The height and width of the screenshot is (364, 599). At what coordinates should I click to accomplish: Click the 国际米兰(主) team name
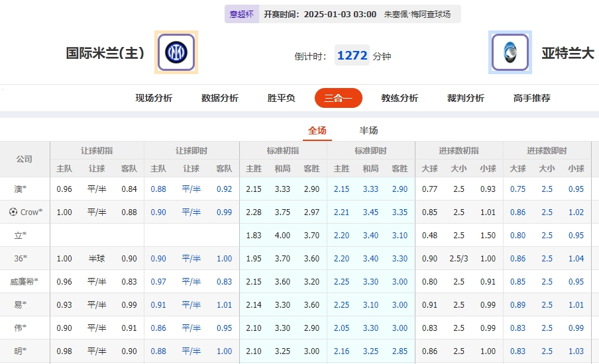click(105, 53)
